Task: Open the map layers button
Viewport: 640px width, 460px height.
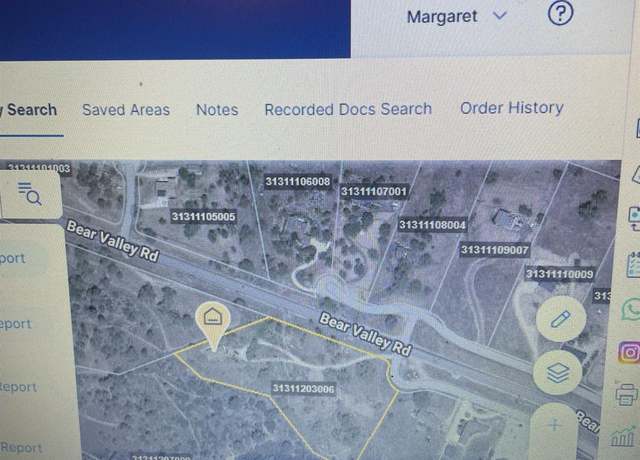Action: pyautogui.click(x=558, y=372)
